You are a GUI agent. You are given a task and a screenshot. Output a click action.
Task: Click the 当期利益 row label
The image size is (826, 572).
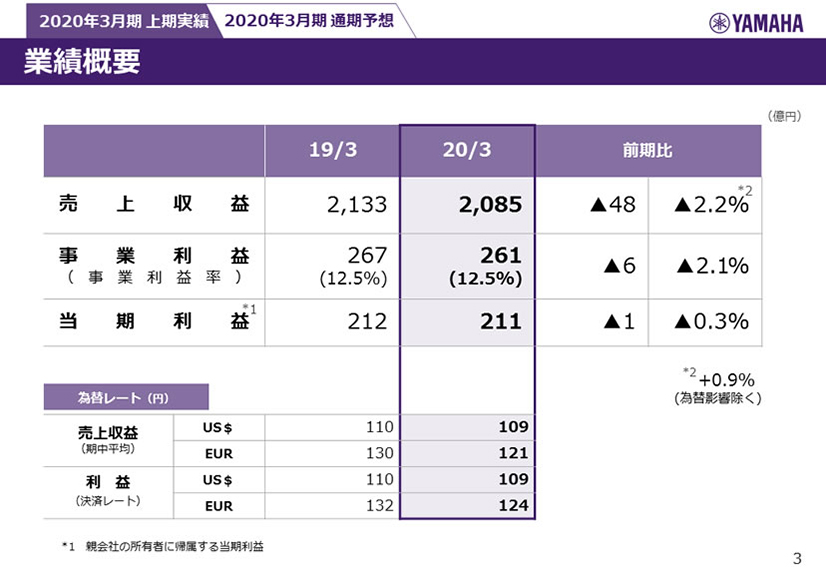point(152,321)
